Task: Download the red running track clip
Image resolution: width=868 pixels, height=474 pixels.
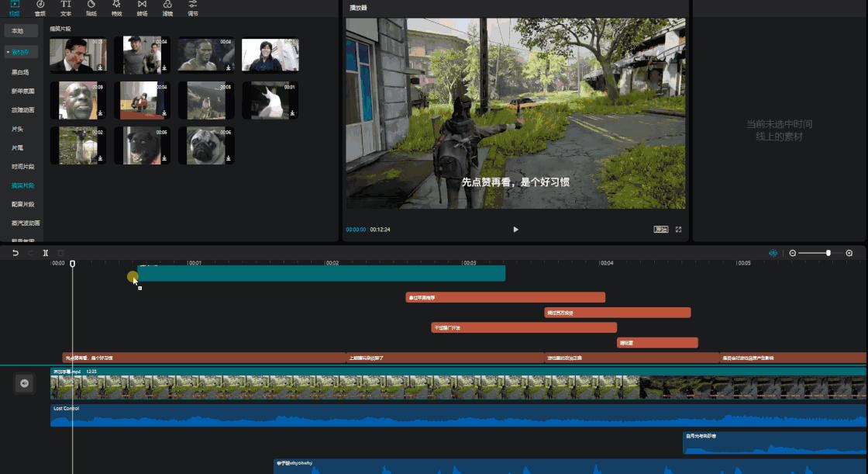Action: click(164, 113)
